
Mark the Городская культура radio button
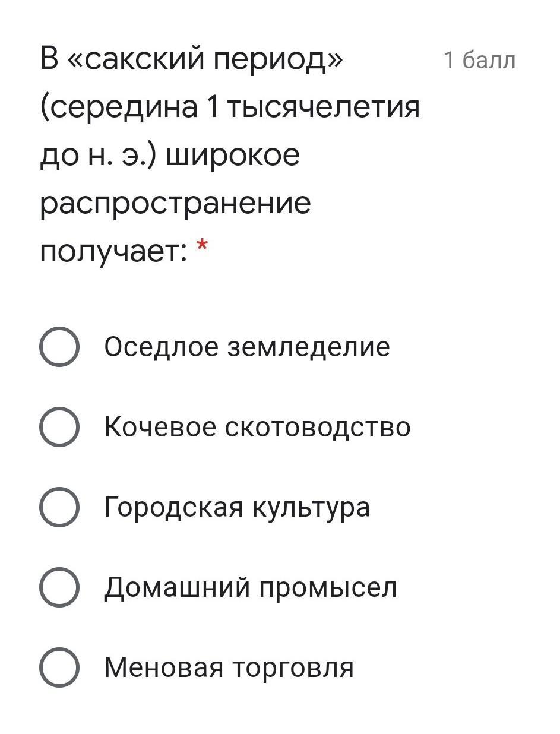coord(59,507)
